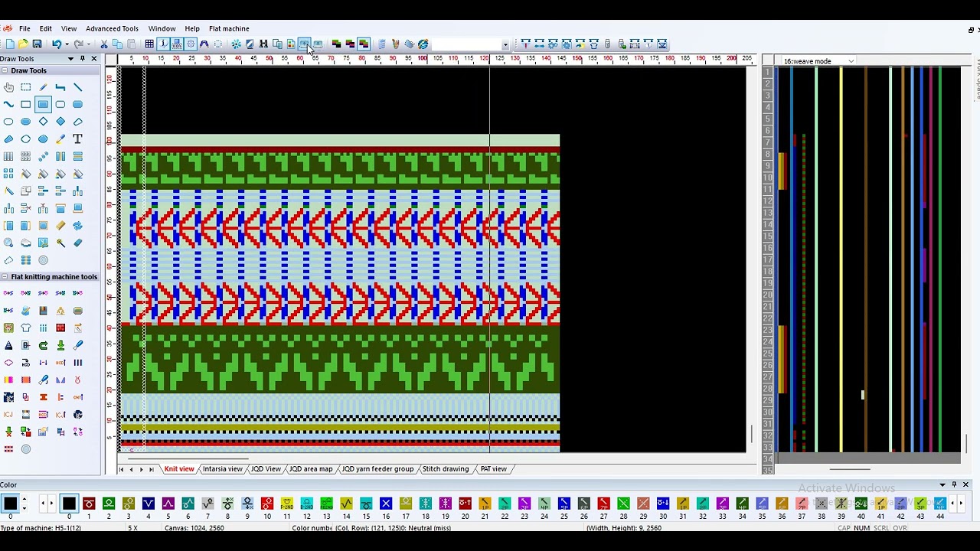Open Draw Tools panel options arrow
This screenshot has width=980, height=551.
[x=70, y=59]
